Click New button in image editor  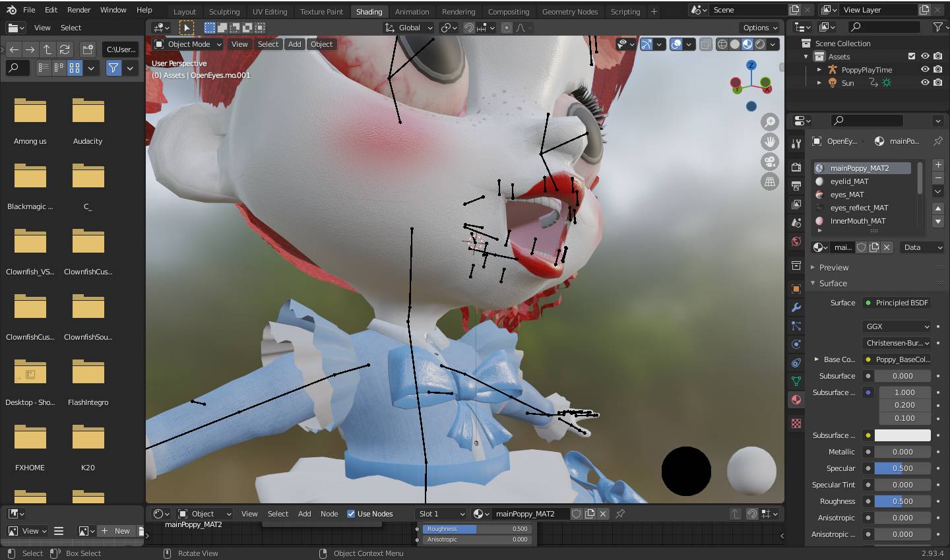(117, 531)
